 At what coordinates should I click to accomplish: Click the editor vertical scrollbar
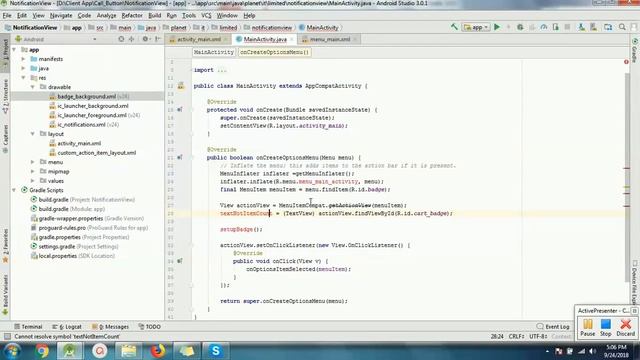click(x=627, y=178)
